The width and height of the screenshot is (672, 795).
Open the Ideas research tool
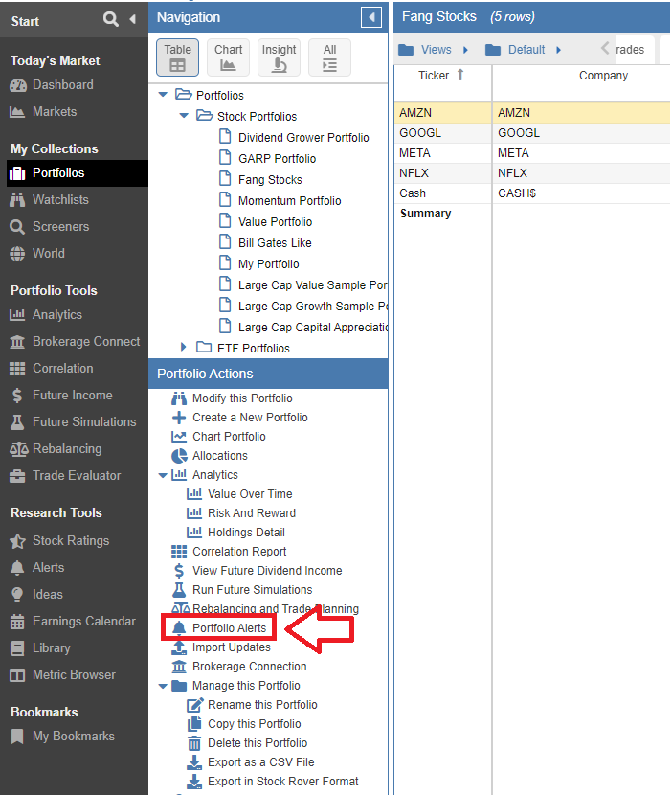tap(36, 594)
